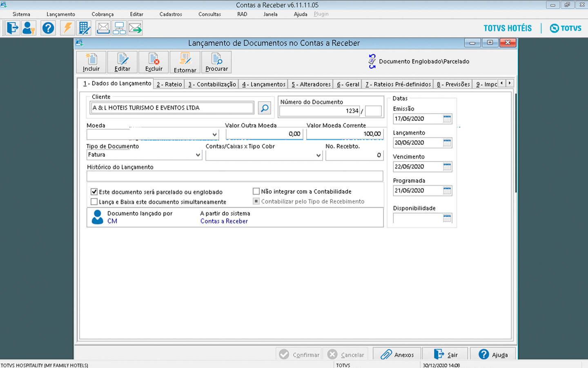Screen dimensions: 588x368
Task: Click the magnifier next to Cliente field
Action: 265,108
